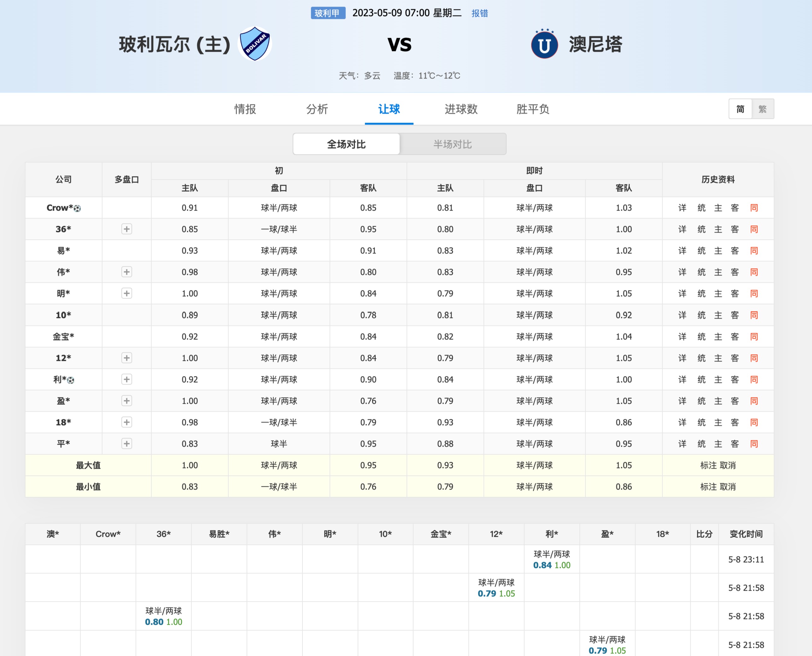812x656 pixels.
Task: Open 客 away history for 伟* row
Action: point(735,272)
